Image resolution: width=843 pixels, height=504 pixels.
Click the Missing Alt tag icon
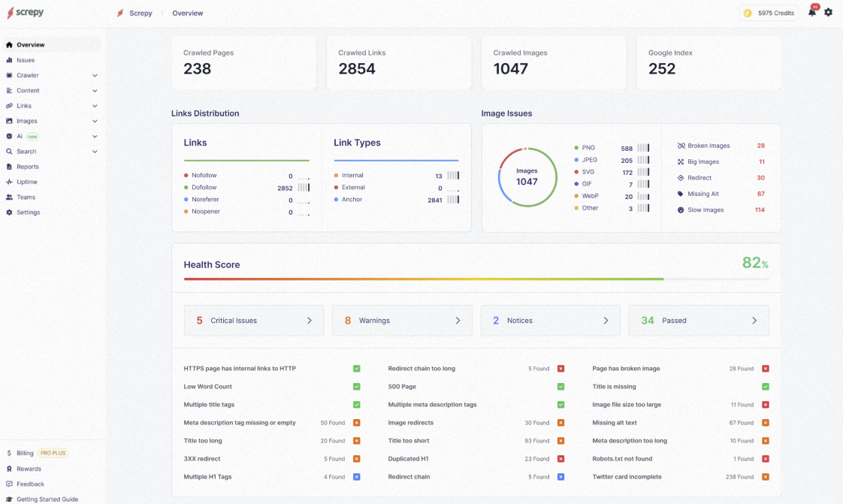(x=681, y=194)
